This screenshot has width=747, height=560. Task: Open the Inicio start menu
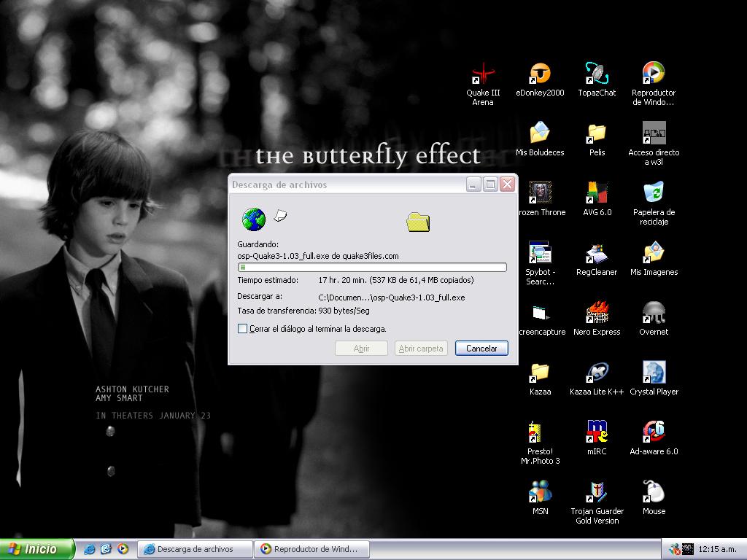(37, 549)
